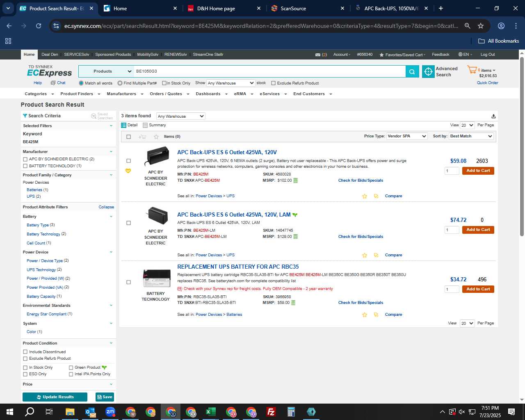Bookmark this page with star icon
Image resolution: width=525 pixels, height=420 pixels.
pos(481,26)
